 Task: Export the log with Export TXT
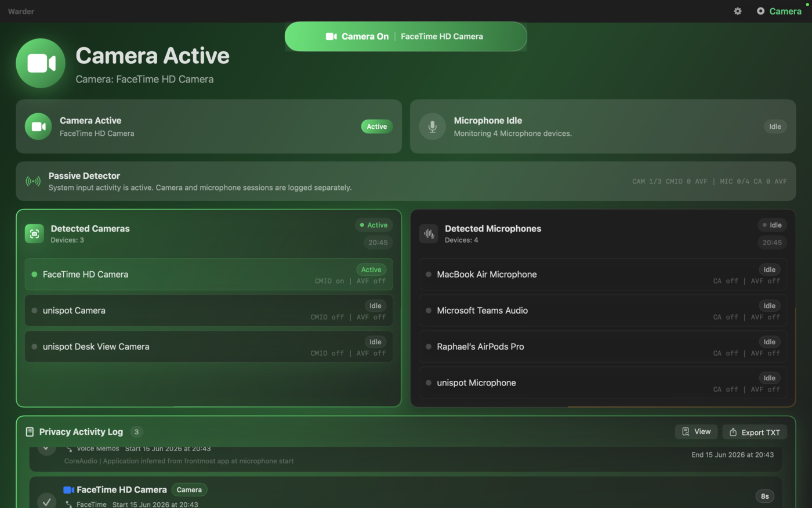[755, 432]
